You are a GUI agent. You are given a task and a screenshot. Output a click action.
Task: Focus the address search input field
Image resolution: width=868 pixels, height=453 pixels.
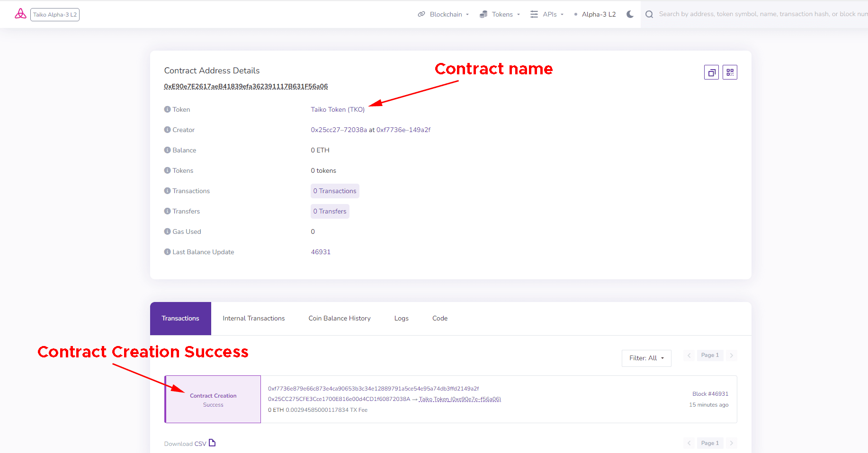coord(762,14)
